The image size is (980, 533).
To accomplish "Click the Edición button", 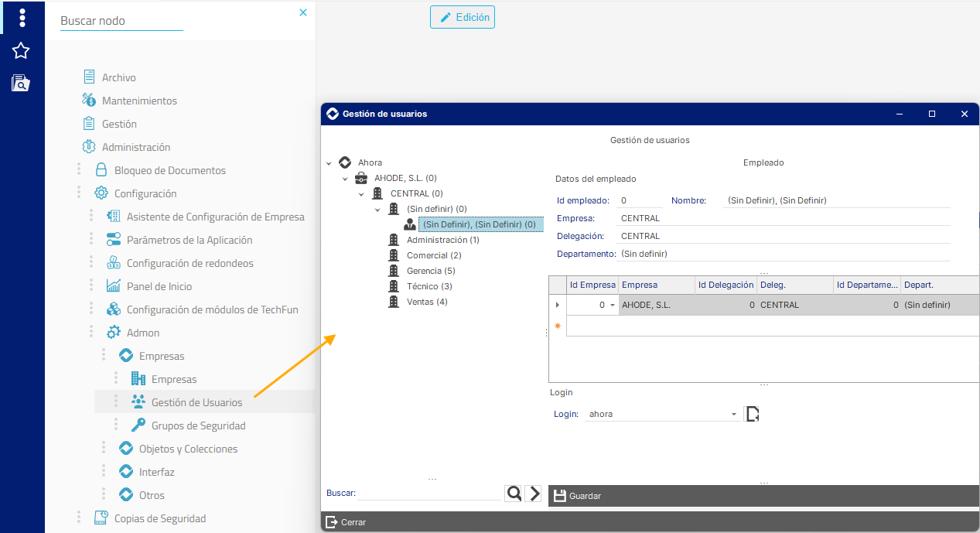I will [x=463, y=17].
